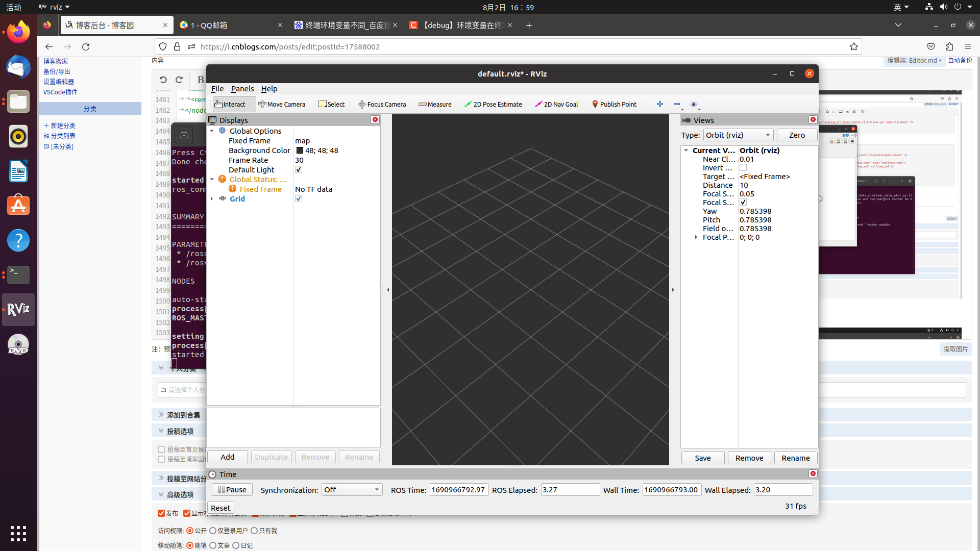Click the Add display button
This screenshot has width=980, height=551.
(x=228, y=457)
